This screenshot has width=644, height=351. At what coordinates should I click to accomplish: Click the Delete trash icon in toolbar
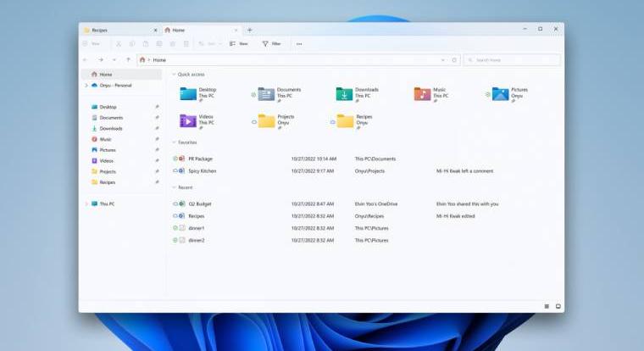tap(186, 43)
